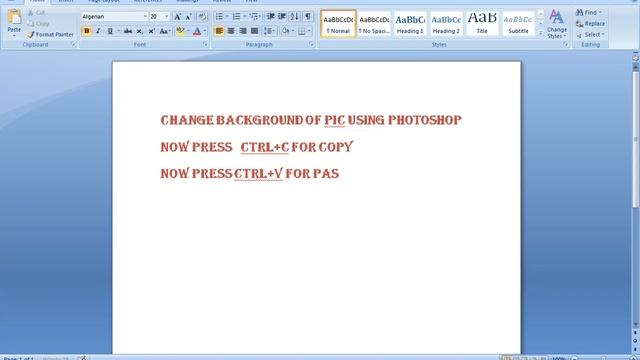
Task: Click 'CTRL+C' text in the document
Action: [x=264, y=147]
